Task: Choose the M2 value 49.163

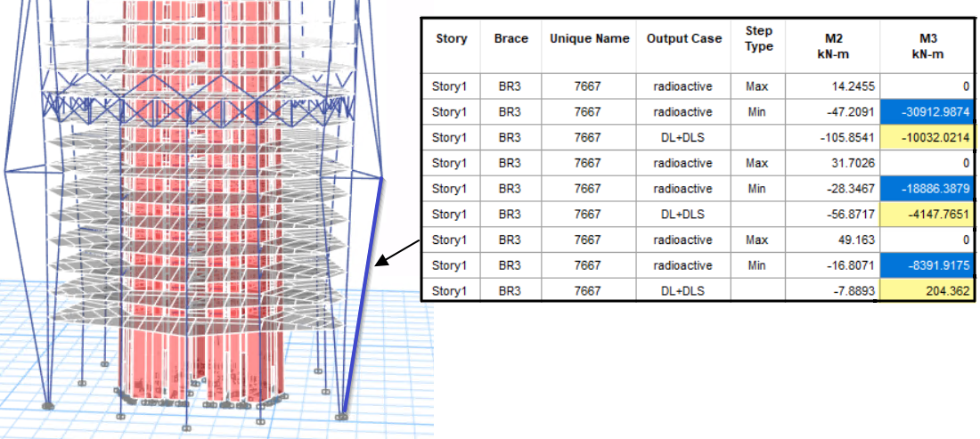Action: click(835, 240)
